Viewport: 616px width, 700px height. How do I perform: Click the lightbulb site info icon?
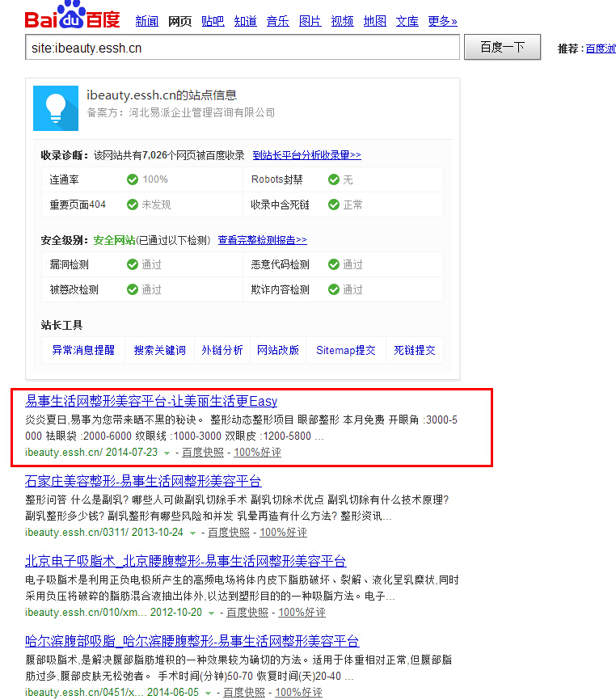click(56, 108)
